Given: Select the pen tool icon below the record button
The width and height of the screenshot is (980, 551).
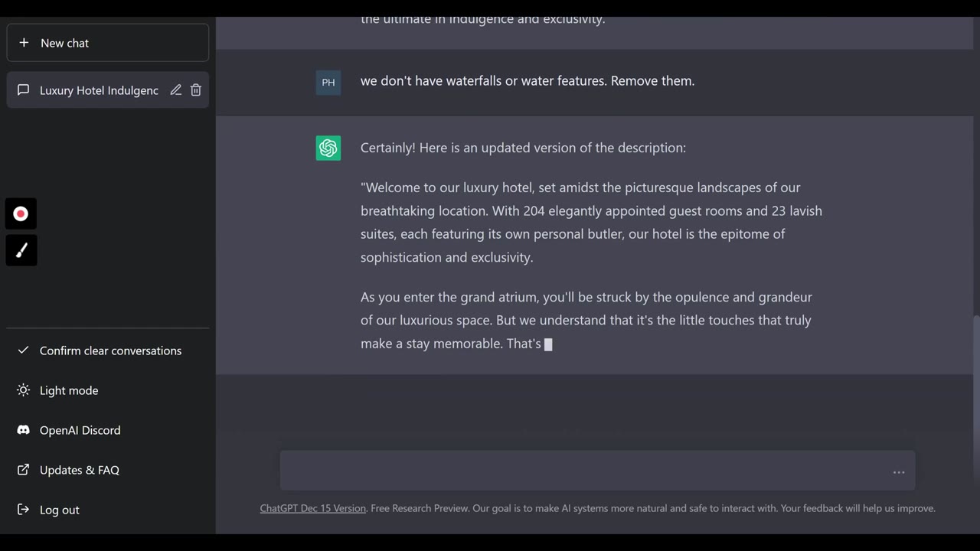Looking at the screenshot, I should 21,250.
